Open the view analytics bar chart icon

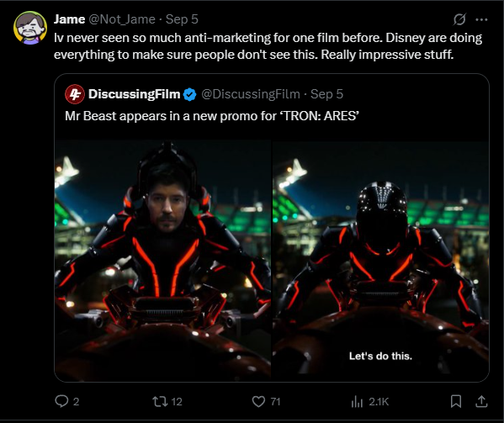(x=357, y=401)
